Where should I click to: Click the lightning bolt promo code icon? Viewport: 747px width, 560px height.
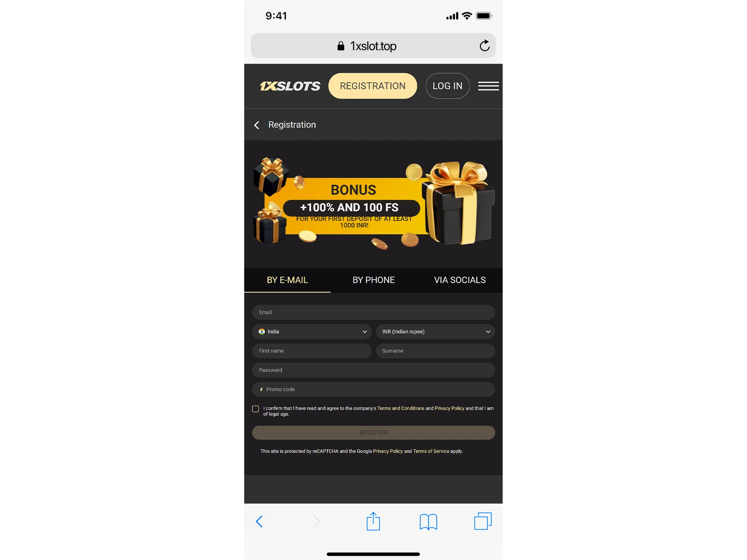pos(261,389)
